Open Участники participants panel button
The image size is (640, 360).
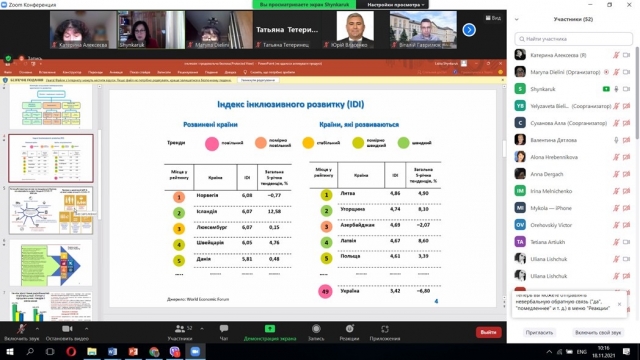180,332
